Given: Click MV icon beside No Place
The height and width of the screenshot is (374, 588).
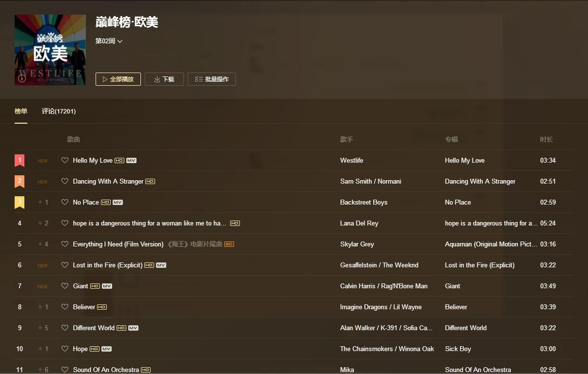Looking at the screenshot, I should click(118, 203).
